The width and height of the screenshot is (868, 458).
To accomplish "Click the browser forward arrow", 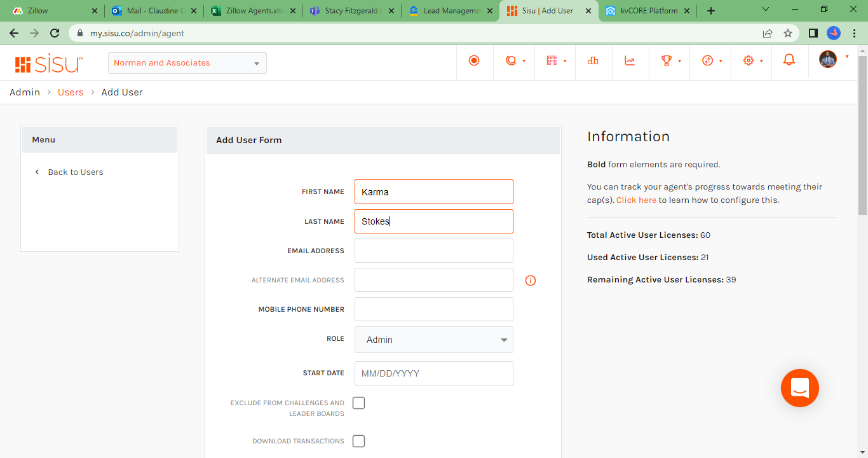I will point(34,33).
